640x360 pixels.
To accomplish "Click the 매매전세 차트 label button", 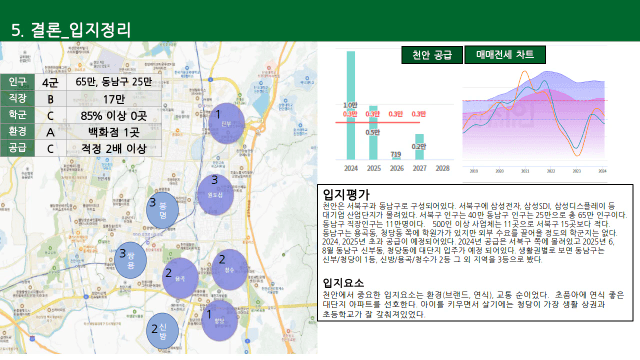I will point(505,55).
